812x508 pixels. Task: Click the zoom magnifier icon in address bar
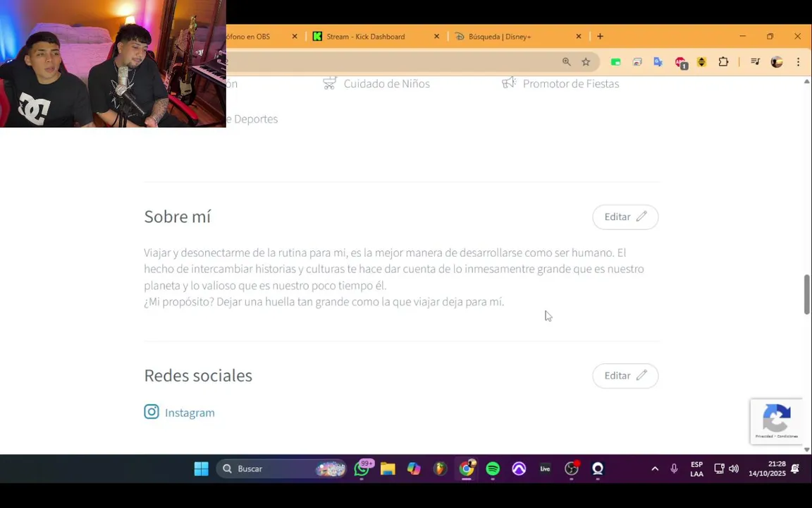coord(567,61)
